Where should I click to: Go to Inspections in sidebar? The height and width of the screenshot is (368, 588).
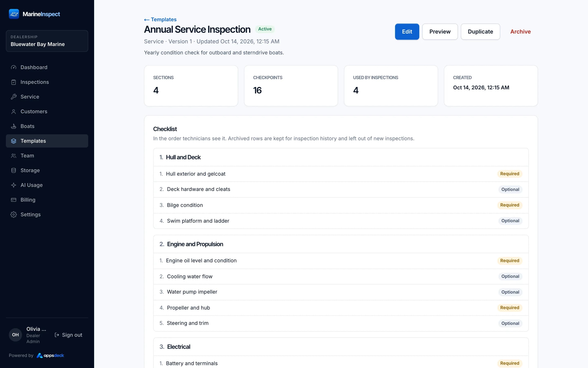[47, 82]
